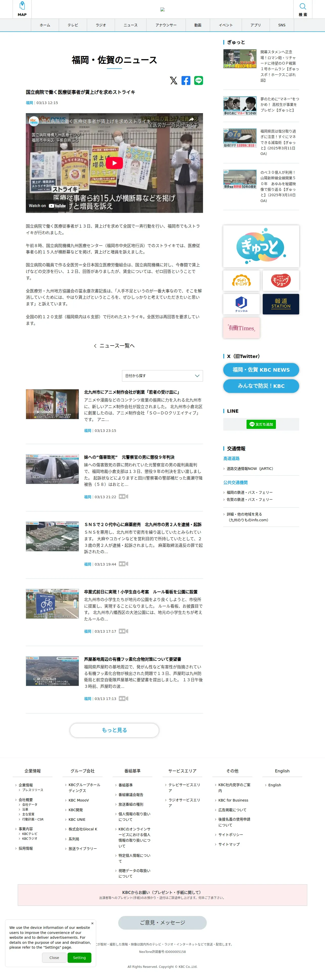Viewport: 325px width, 980px height.
Task: Share article on LINE icon
Action: pos(198,80)
